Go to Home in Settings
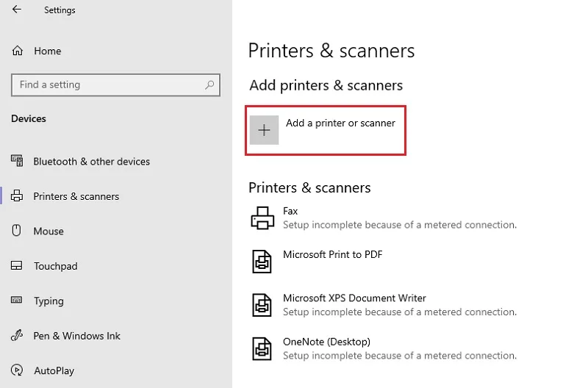588x388 pixels. pos(47,51)
